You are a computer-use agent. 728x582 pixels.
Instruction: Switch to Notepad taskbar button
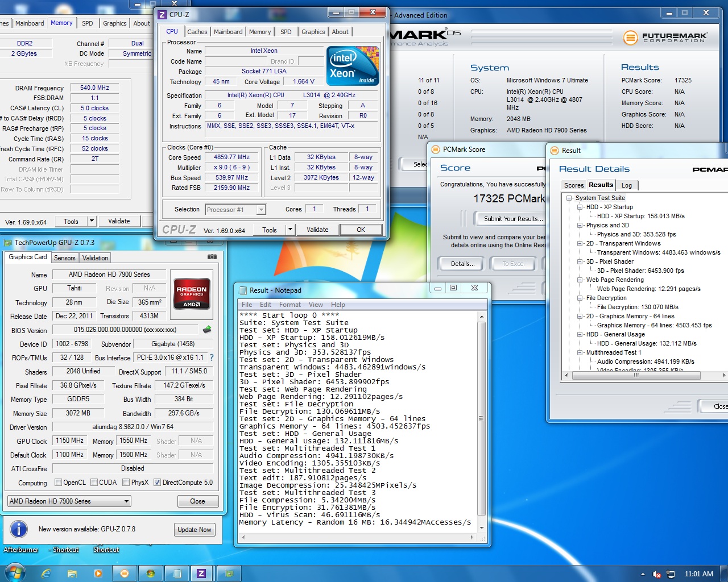pos(176,573)
